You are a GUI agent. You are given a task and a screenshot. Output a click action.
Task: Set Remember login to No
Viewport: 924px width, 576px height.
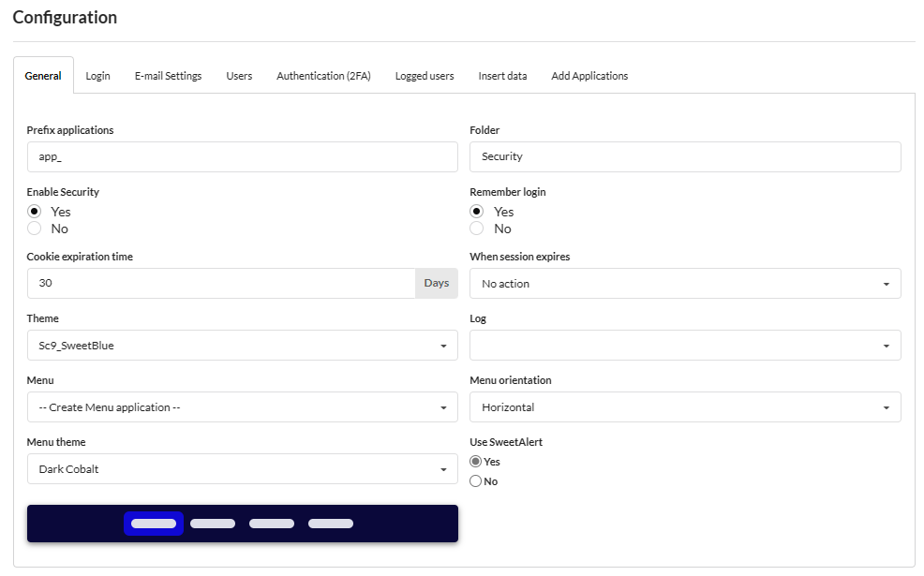[476, 229]
